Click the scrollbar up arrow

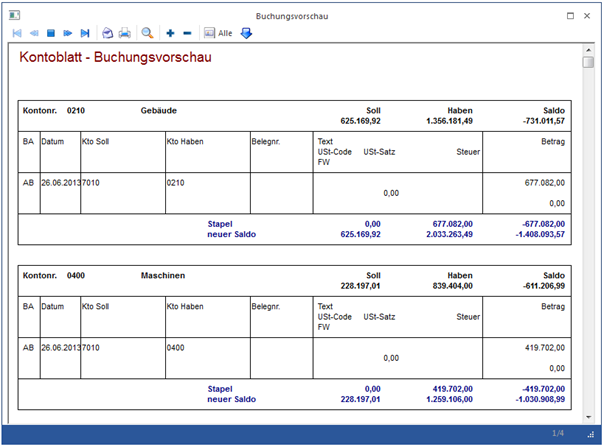(x=589, y=50)
